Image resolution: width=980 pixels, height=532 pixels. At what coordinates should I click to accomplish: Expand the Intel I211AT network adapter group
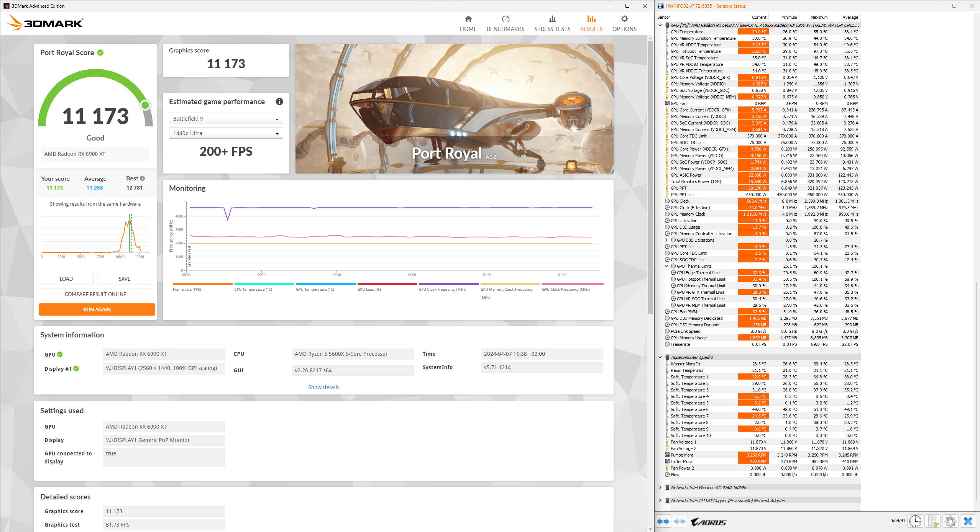(x=660, y=501)
